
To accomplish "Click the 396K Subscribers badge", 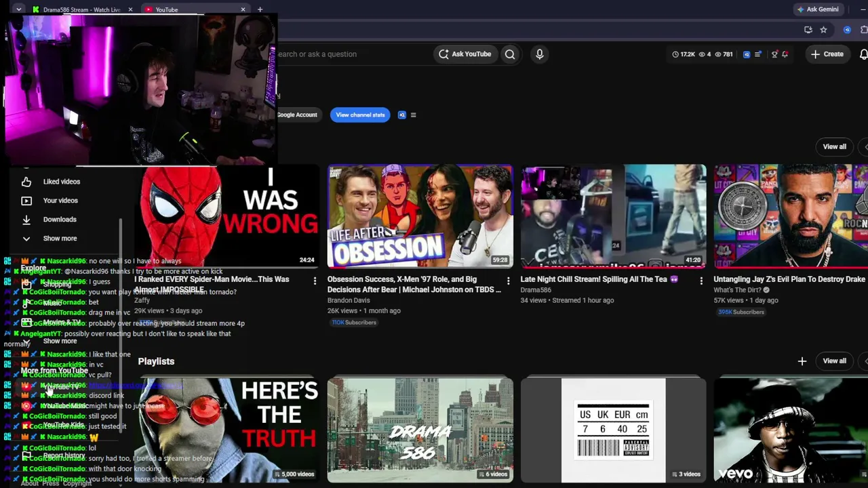I will (741, 312).
